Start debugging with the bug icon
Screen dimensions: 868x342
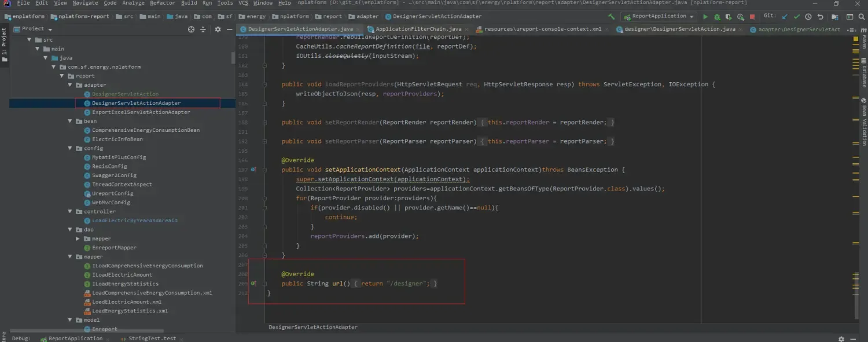click(718, 17)
